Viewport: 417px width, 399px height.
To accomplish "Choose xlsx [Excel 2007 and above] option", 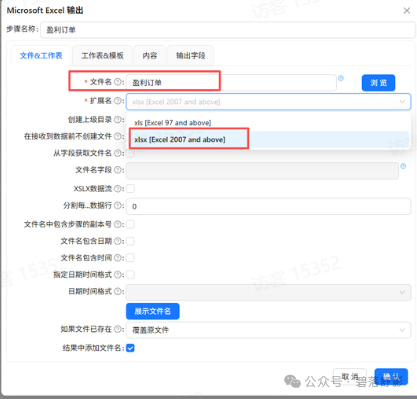I will point(268,139).
